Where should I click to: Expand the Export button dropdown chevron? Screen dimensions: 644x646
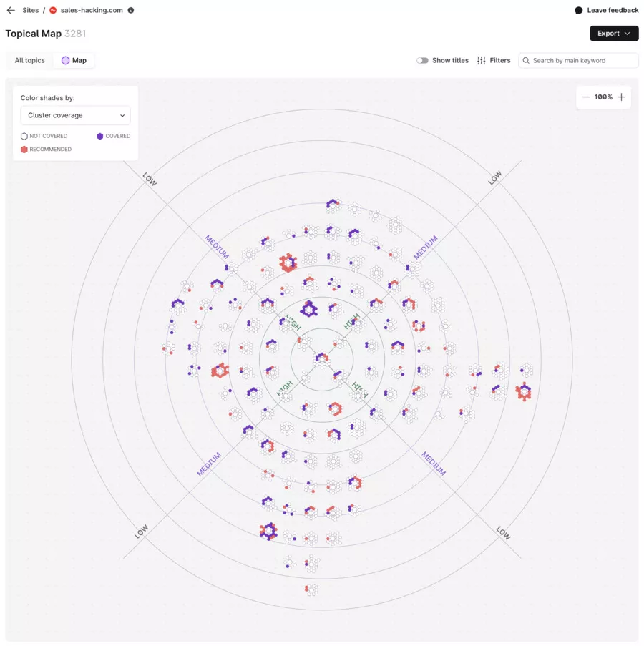point(626,33)
